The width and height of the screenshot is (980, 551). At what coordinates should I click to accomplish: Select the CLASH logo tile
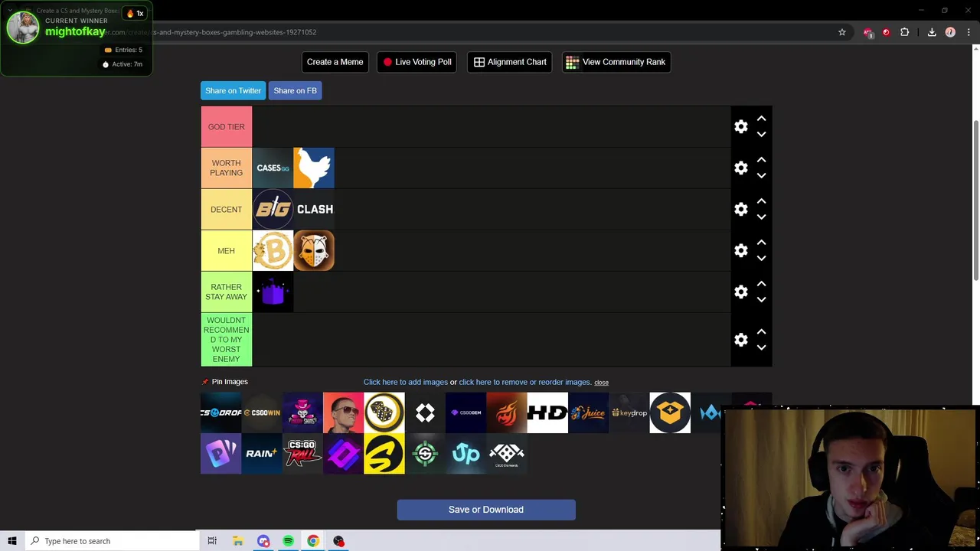point(314,209)
